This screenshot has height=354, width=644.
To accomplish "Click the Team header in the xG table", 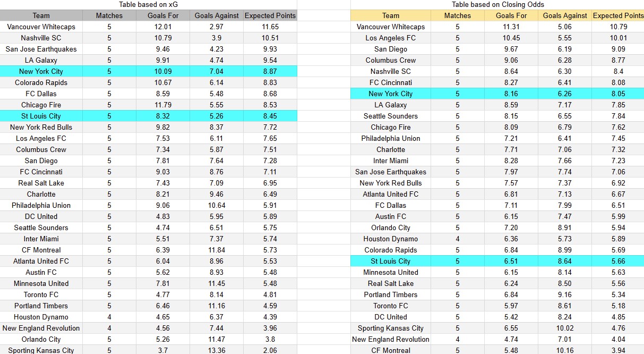I will coord(41,15).
